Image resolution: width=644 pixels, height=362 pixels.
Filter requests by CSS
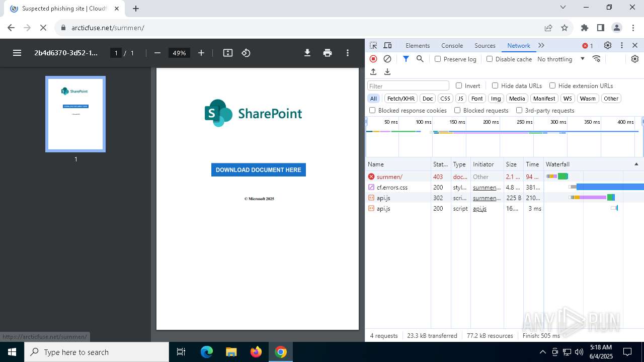pos(445,99)
